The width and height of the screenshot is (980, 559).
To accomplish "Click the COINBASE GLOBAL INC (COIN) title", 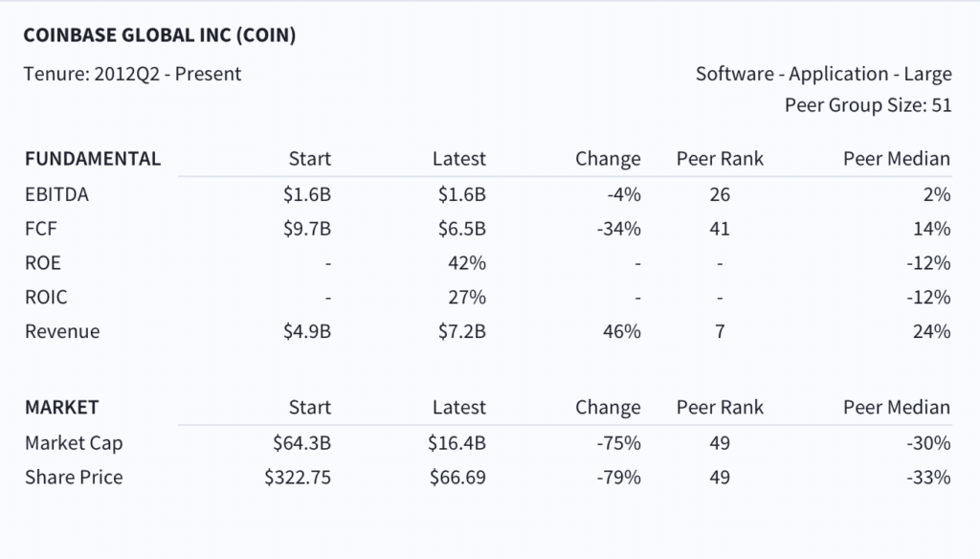I will [160, 35].
